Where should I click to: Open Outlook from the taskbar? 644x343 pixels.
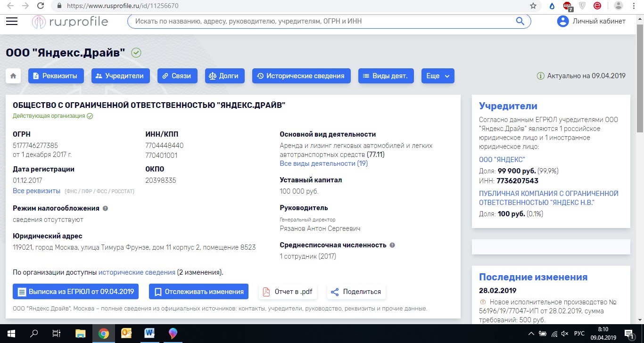126,334
